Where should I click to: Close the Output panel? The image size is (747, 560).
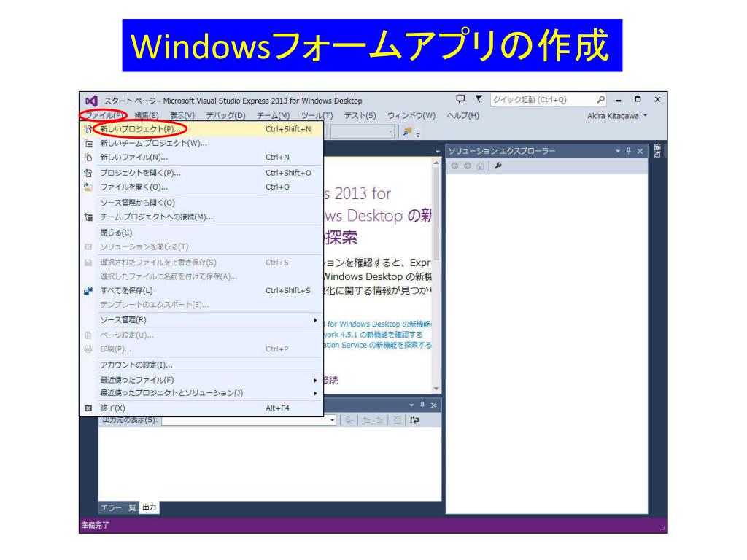(433, 405)
